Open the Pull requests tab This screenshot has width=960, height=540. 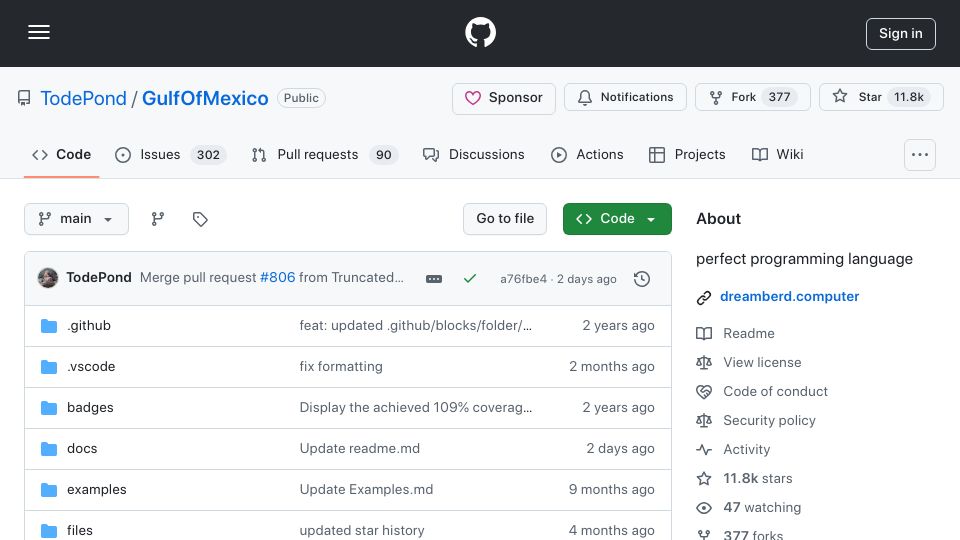325,155
